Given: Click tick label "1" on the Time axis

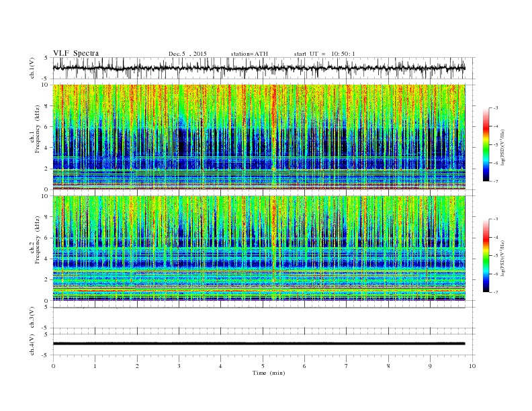Looking at the screenshot, I should (x=95, y=366).
